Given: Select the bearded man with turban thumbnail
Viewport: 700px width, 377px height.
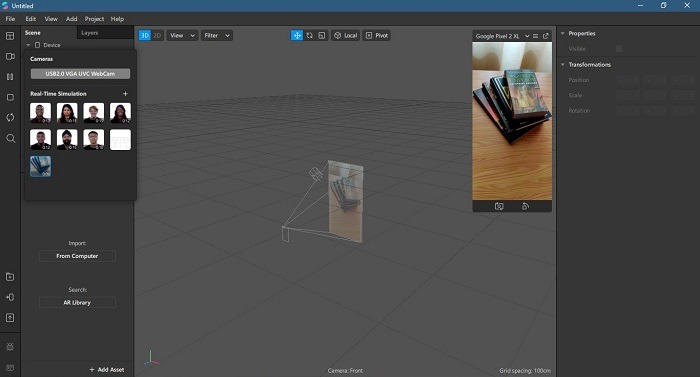Looking at the screenshot, I should [x=67, y=140].
